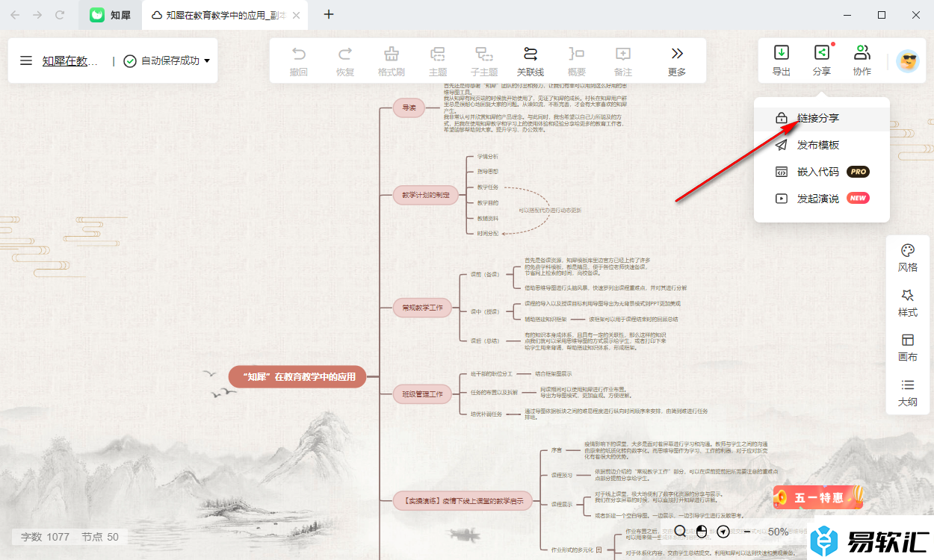Click the 字数 1077 word count

point(45,537)
